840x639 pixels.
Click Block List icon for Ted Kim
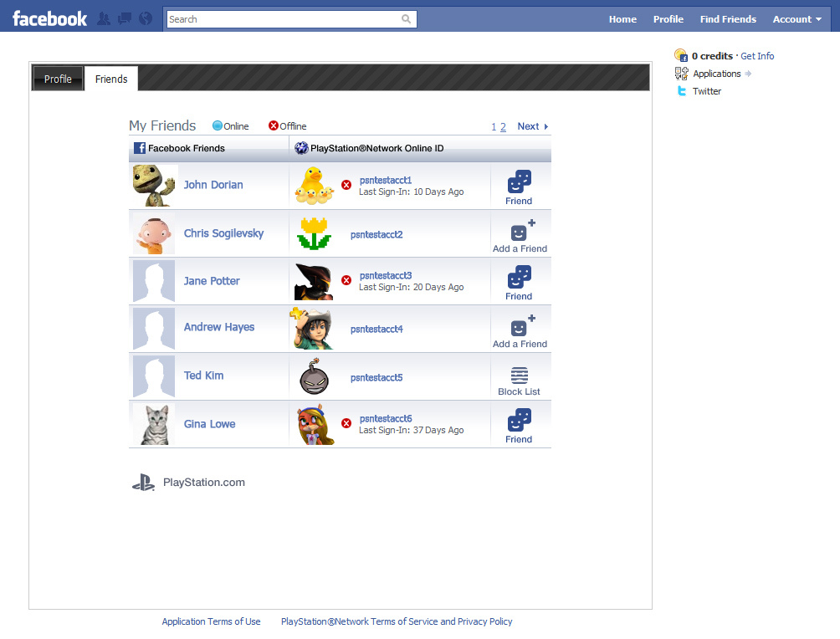click(519, 376)
